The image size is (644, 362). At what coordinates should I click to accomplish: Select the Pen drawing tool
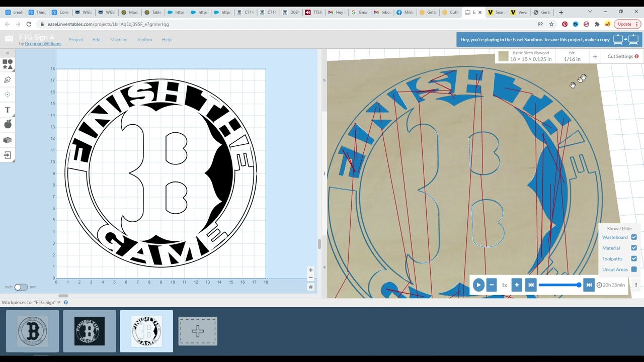coord(8,79)
